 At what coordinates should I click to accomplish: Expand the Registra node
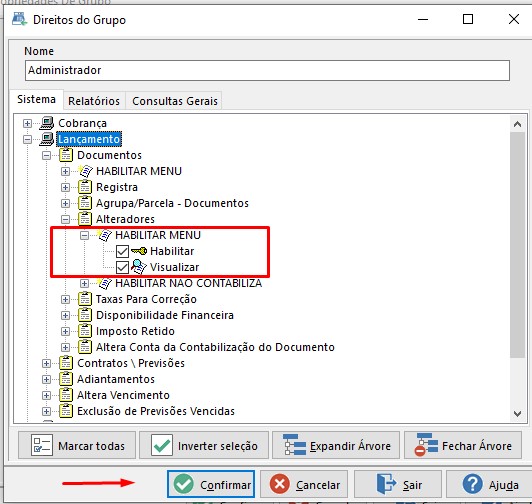pyautogui.click(x=65, y=187)
